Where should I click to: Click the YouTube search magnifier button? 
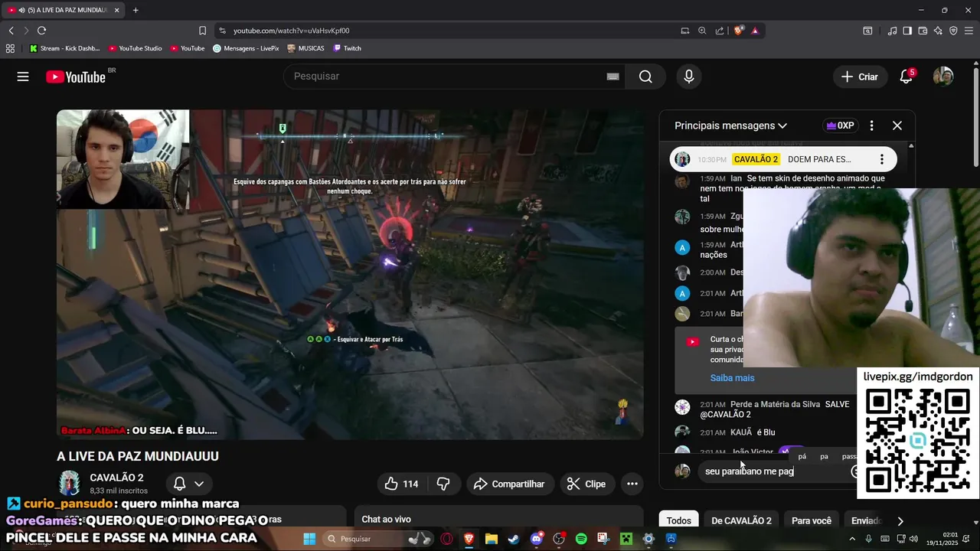click(x=645, y=77)
